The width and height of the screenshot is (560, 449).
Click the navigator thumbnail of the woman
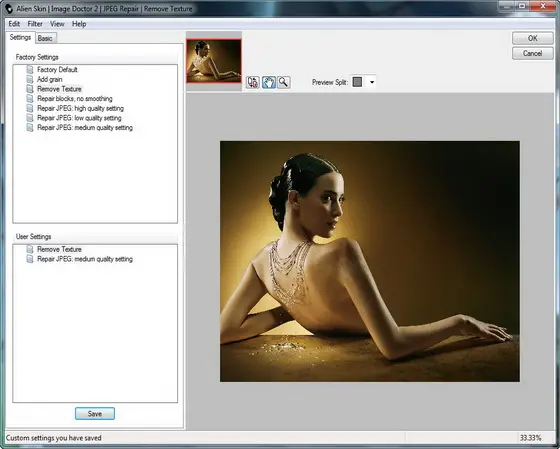[214, 61]
